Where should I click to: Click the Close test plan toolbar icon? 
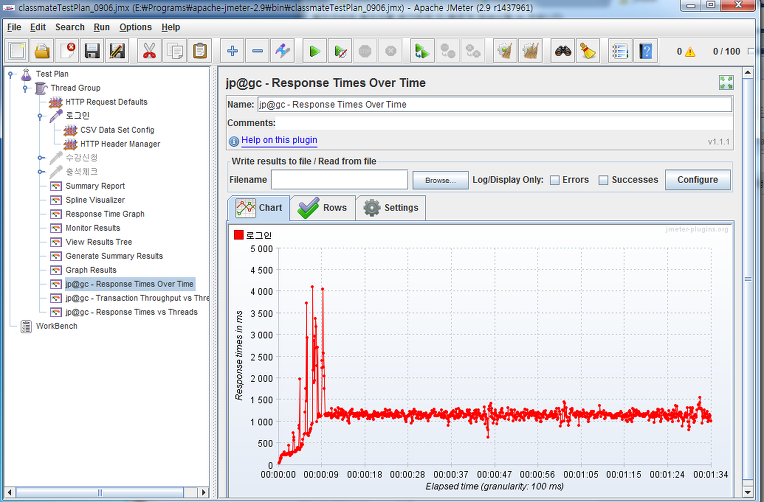(67, 51)
